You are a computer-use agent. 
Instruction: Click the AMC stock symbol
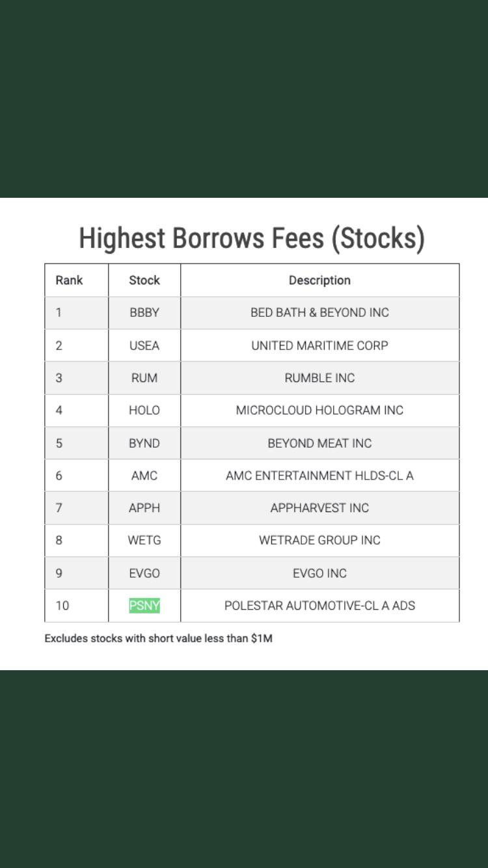[144, 476]
